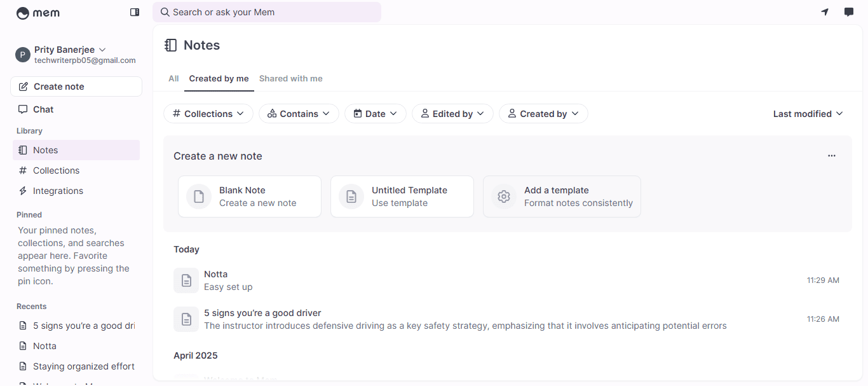Open the Date filter dropdown
This screenshot has width=868, height=386.
coord(375,114)
